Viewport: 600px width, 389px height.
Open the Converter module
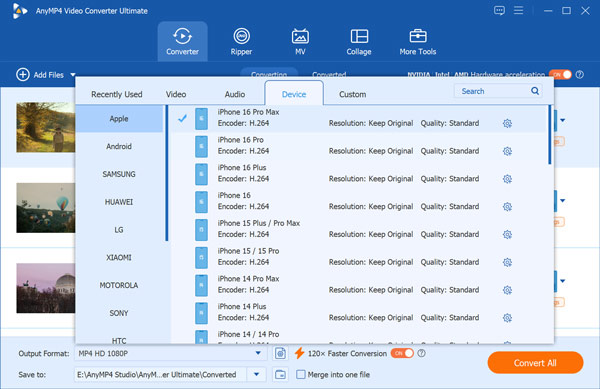click(x=183, y=41)
